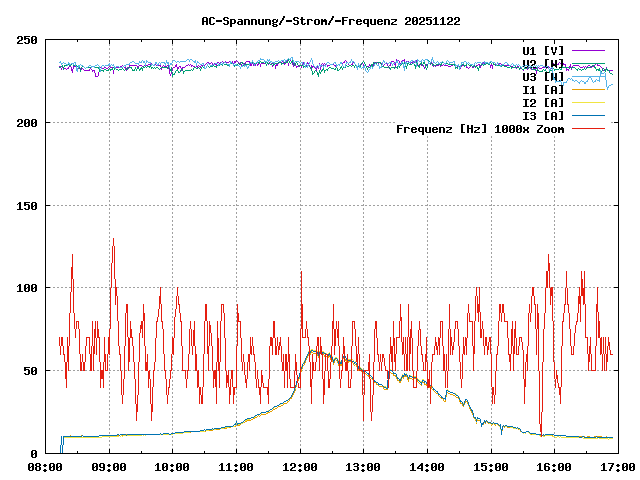Click the purple line sample beside U1

[x=589, y=50]
